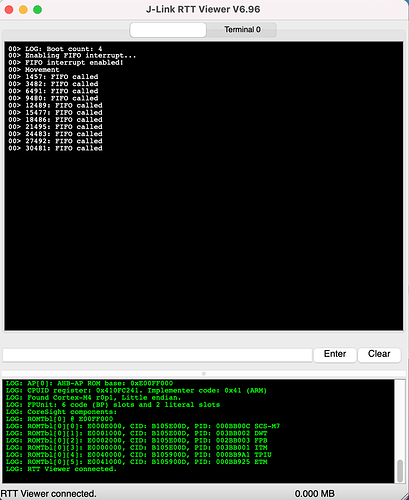409x500 pixels.
Task: Focus the command input field
Action: 157,355
